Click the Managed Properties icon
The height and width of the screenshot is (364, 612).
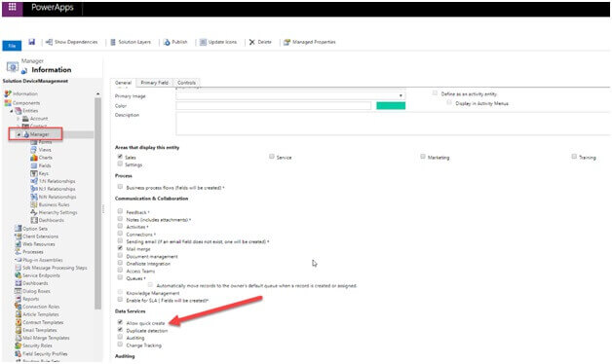(287, 42)
